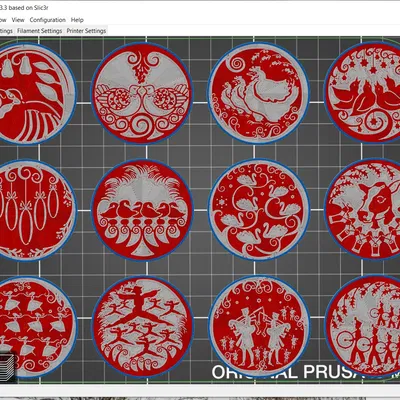The height and width of the screenshot is (400, 400).
Task: Click the sliced layers preview icon
Action: pos(7,367)
